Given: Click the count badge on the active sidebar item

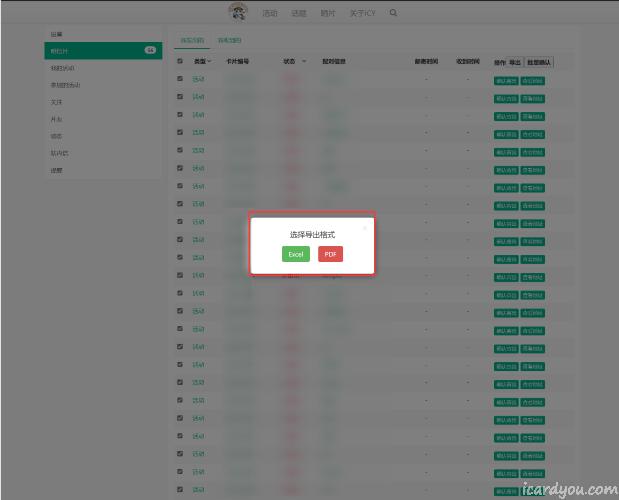Looking at the screenshot, I should click(x=150, y=50).
